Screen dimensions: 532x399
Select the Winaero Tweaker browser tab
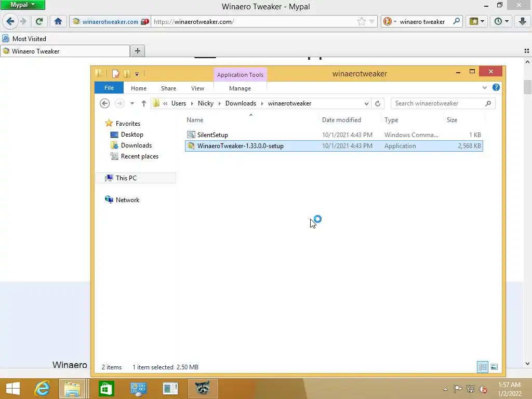tap(65, 51)
